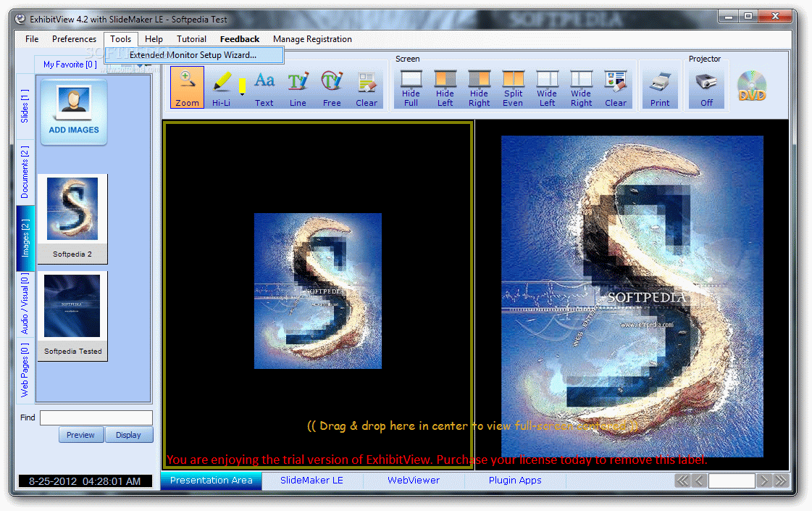Open the Images [2] side tab
This screenshot has width=812, height=511.
[x=25, y=238]
